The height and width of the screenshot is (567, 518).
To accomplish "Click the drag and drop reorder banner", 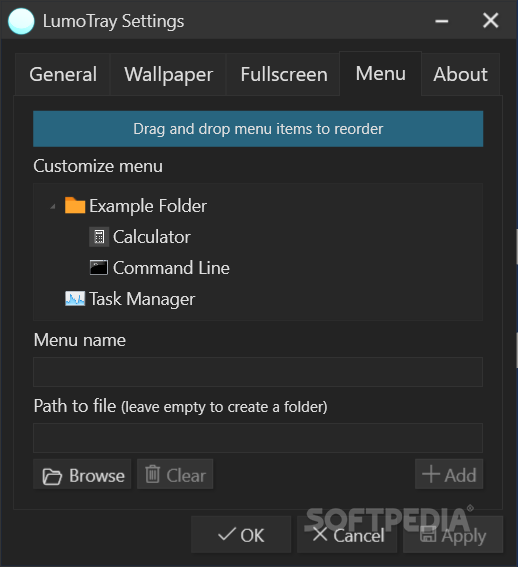I will pos(258,129).
